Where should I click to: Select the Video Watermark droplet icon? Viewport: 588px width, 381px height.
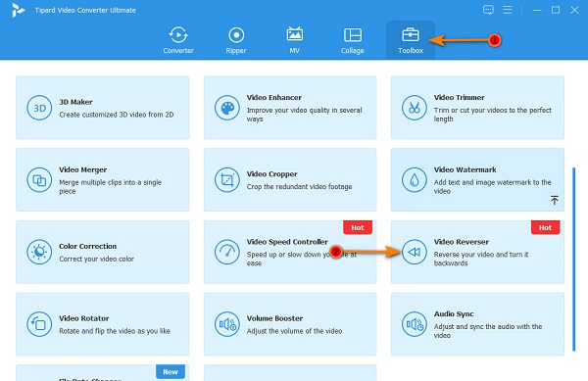click(x=414, y=180)
